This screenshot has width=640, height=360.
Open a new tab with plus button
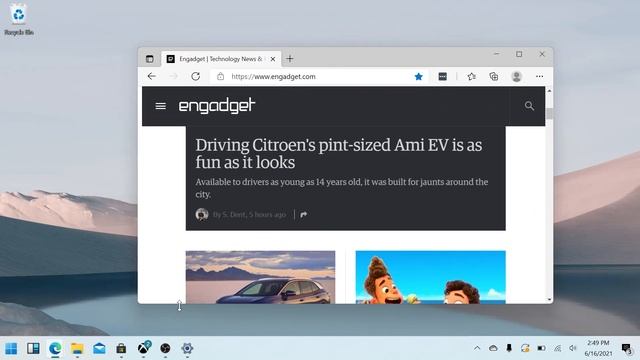coord(290,59)
